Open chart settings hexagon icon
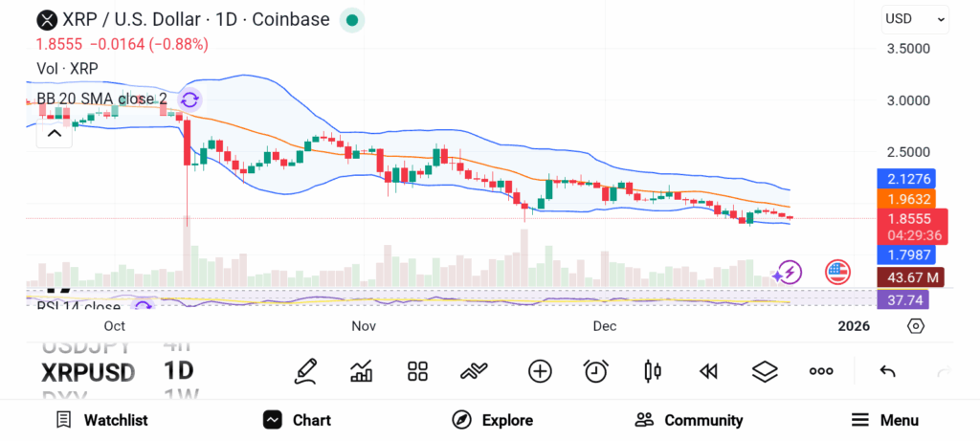This screenshot has height=441, width=980. tap(916, 326)
